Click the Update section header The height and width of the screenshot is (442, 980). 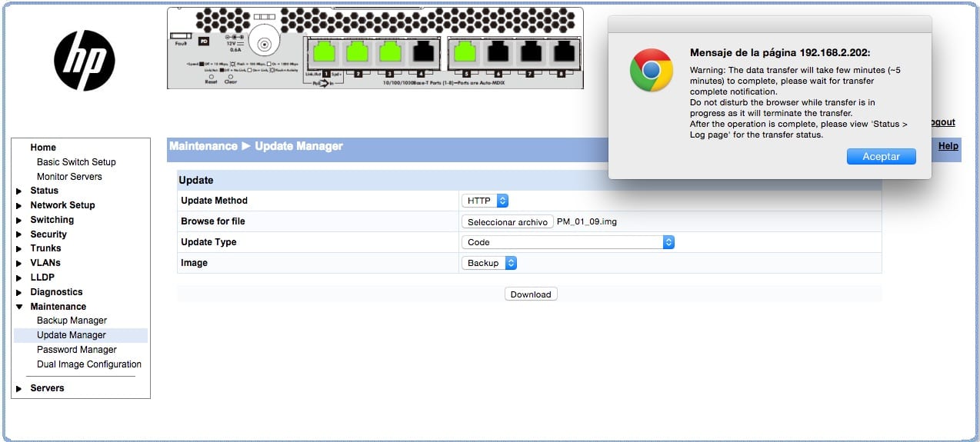(x=196, y=180)
